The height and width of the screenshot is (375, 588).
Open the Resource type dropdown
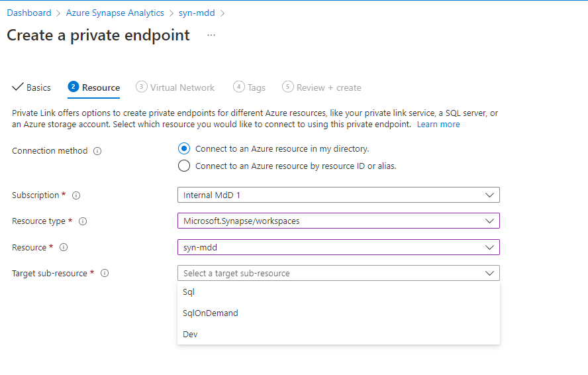click(338, 221)
